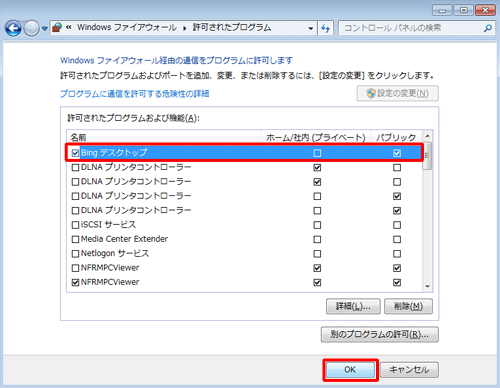Enable public network for Media Center Extender
500x388 pixels.
pos(397,239)
